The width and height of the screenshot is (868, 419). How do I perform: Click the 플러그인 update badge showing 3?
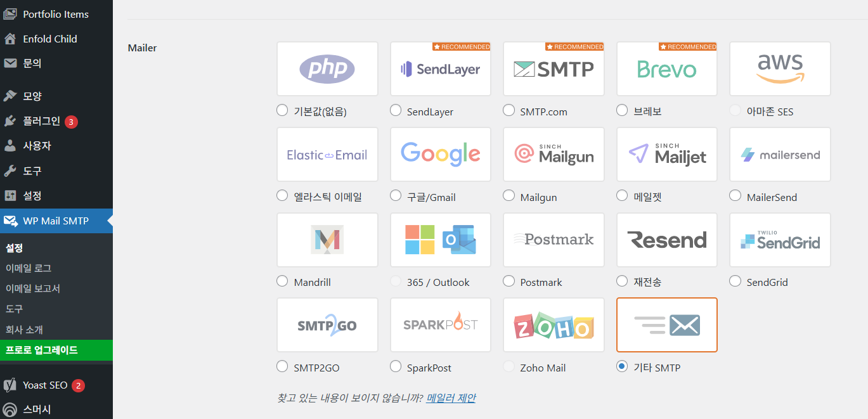(71, 121)
